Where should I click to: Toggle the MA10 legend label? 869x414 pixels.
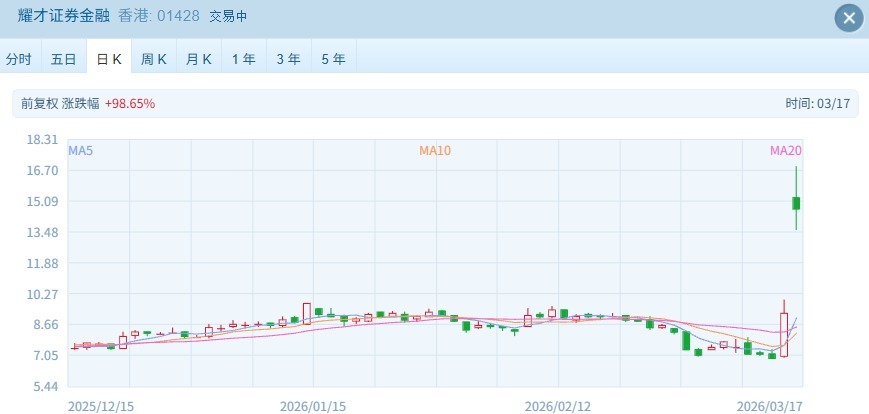pyautogui.click(x=435, y=151)
